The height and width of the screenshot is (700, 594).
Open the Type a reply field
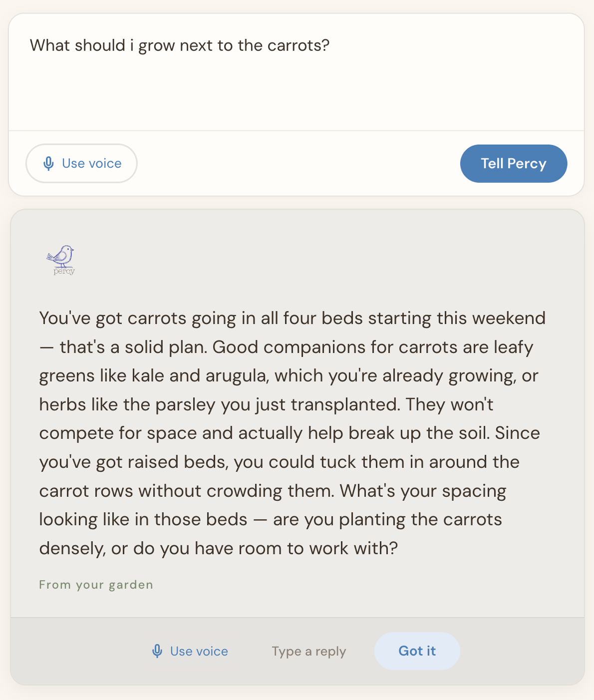pyautogui.click(x=308, y=651)
